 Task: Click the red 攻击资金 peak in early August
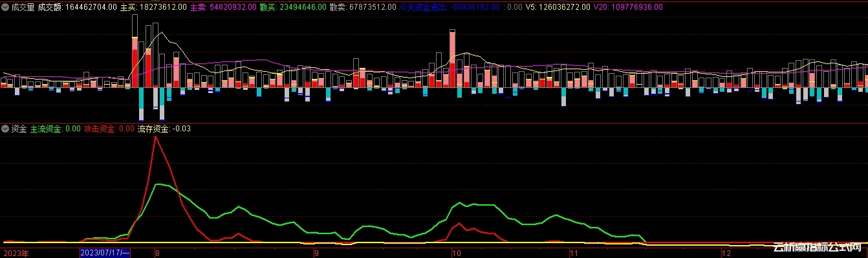pos(155,137)
